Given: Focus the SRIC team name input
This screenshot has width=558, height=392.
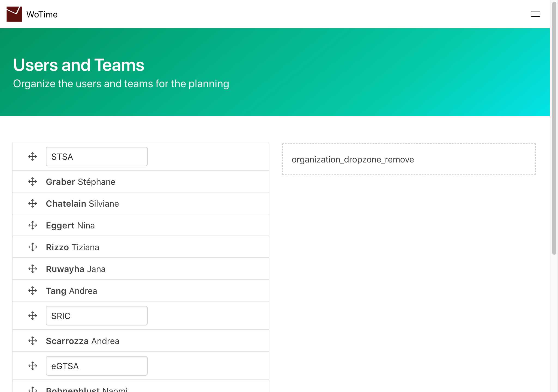Looking at the screenshot, I should [96, 316].
